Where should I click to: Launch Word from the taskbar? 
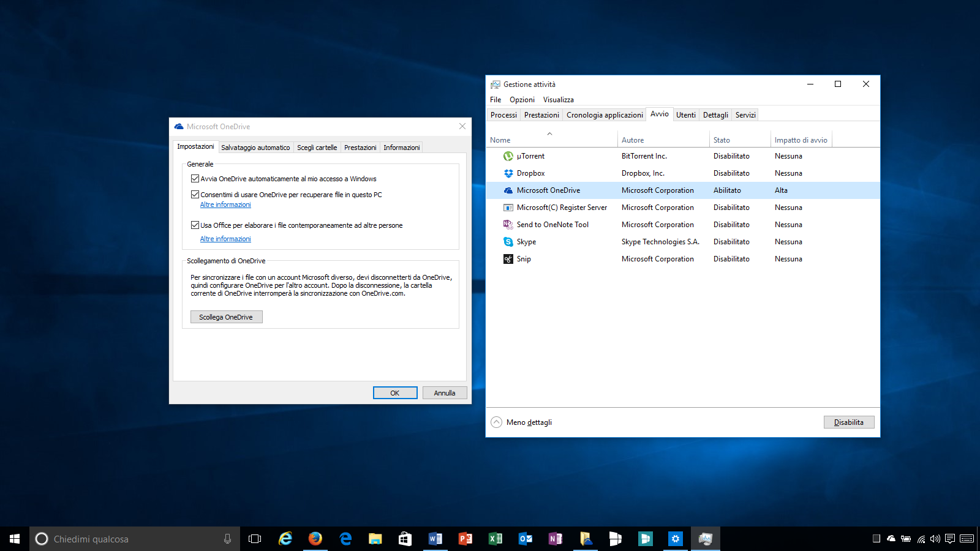pyautogui.click(x=435, y=539)
